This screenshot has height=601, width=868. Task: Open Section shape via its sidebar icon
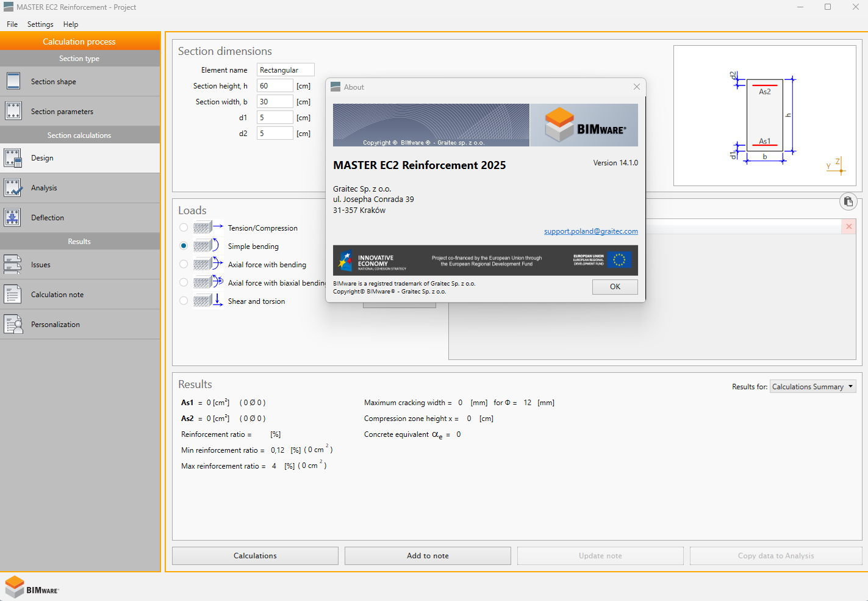pos(13,81)
